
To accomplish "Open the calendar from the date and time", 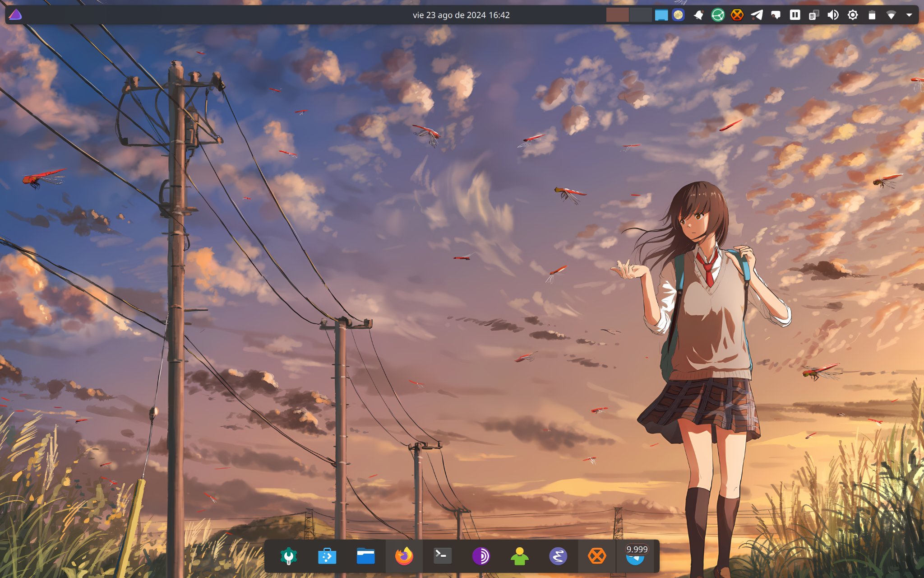I will pos(461,15).
